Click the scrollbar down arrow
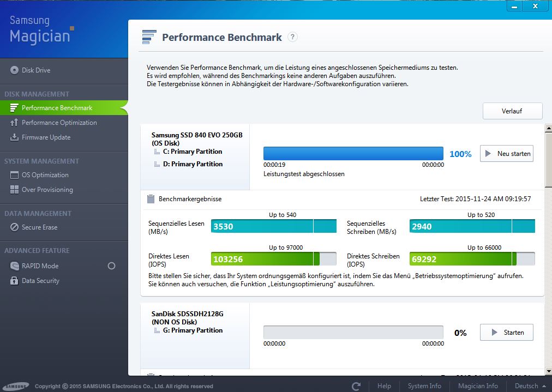Image resolution: width=552 pixels, height=392 pixels. (x=548, y=371)
